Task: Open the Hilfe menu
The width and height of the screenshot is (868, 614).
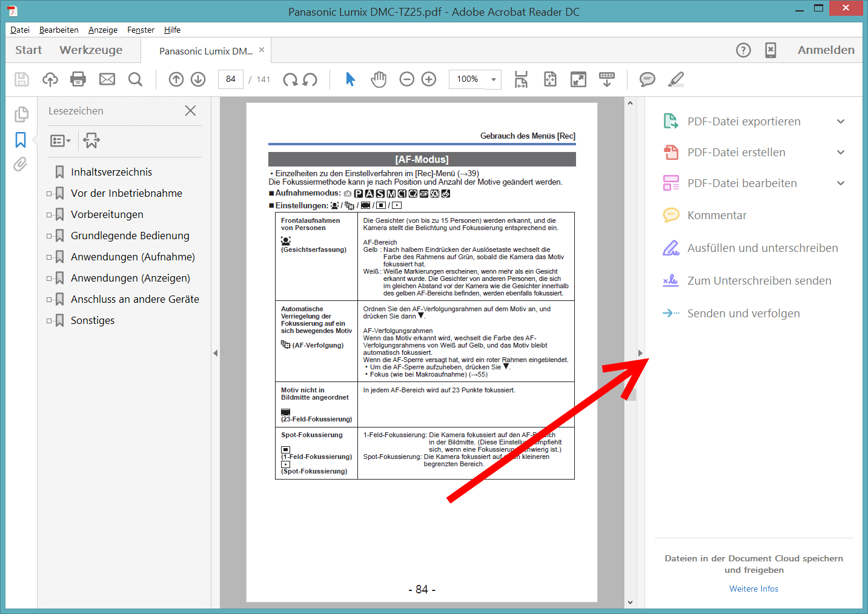Action: 172,30
